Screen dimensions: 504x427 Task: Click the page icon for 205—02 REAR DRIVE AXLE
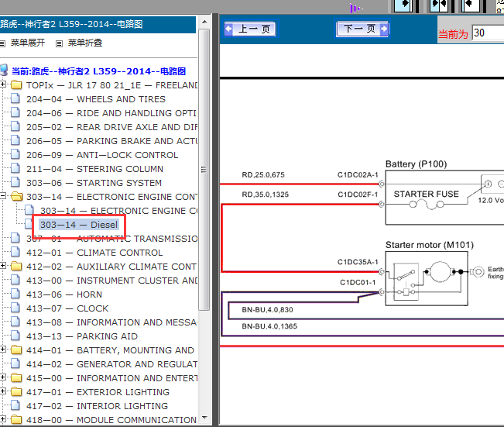point(15,126)
